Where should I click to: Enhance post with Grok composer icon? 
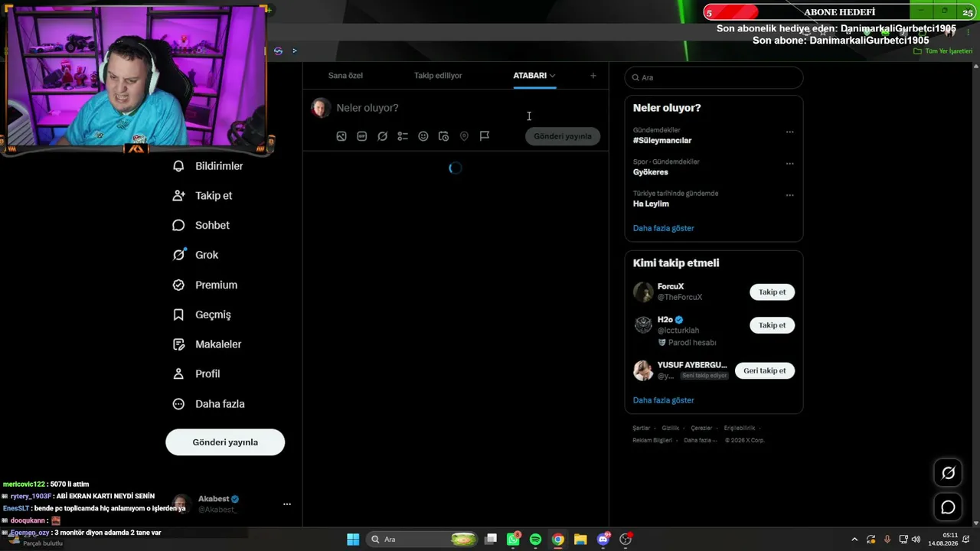[x=382, y=136]
